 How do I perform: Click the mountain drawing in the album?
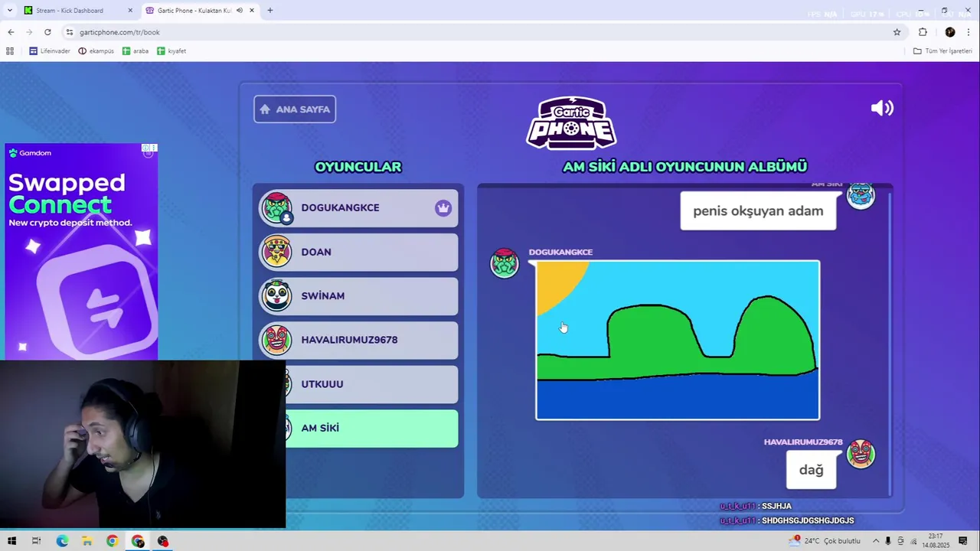[x=678, y=341]
